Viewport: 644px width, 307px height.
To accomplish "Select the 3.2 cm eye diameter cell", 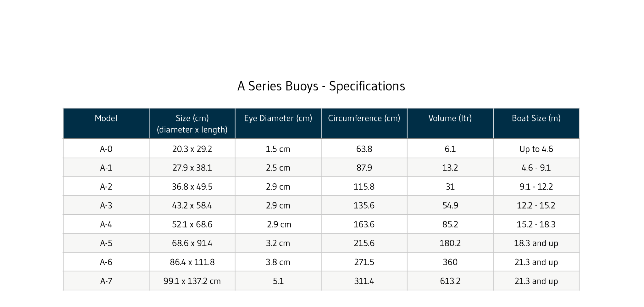I will [278, 243].
